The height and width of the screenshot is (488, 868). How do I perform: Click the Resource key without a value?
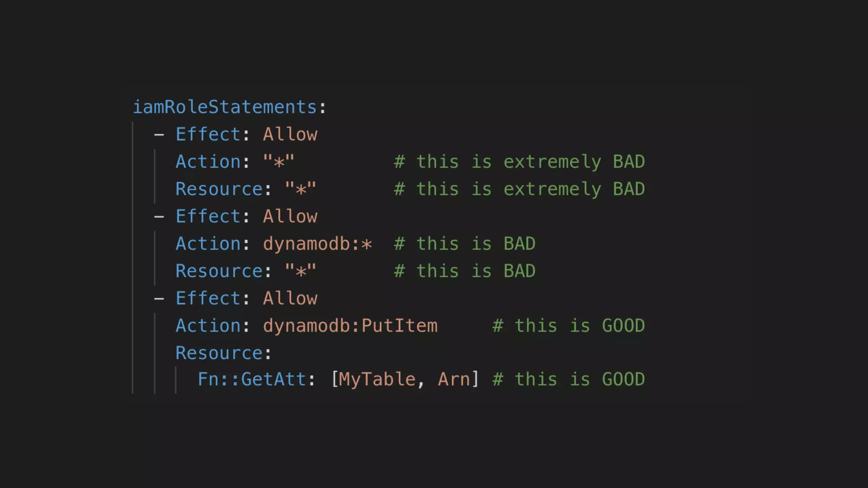[219, 353]
